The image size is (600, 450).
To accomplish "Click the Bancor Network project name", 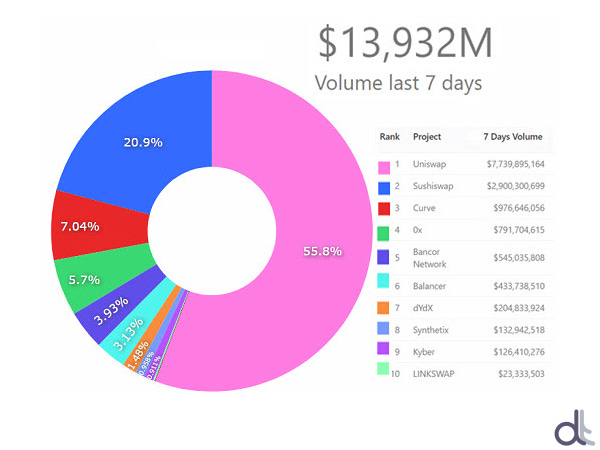I will pyautogui.click(x=429, y=258).
